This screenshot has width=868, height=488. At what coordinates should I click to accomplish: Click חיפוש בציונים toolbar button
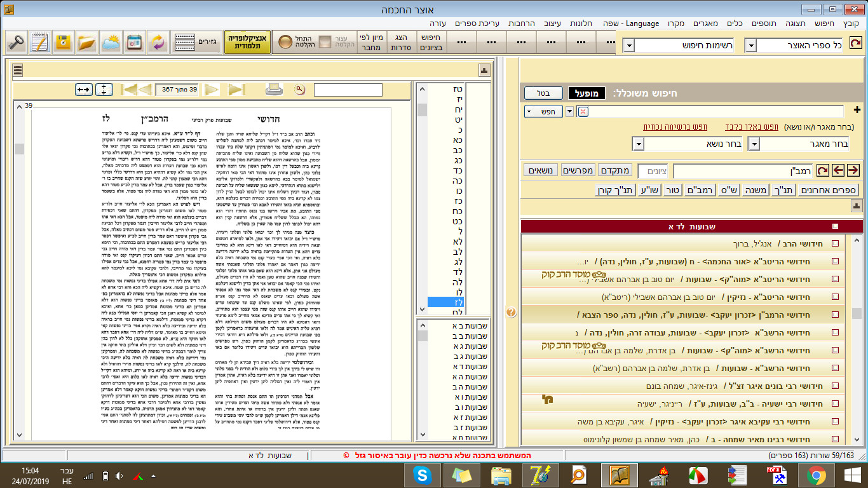430,43
